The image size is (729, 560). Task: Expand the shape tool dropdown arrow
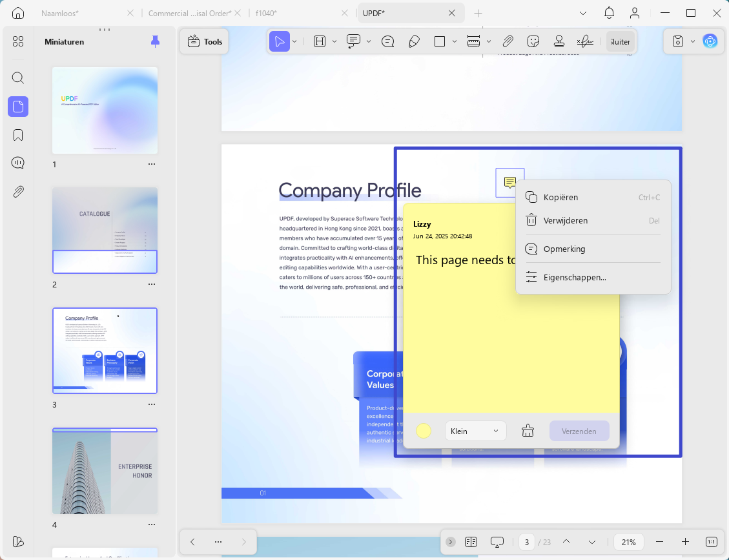[454, 41]
